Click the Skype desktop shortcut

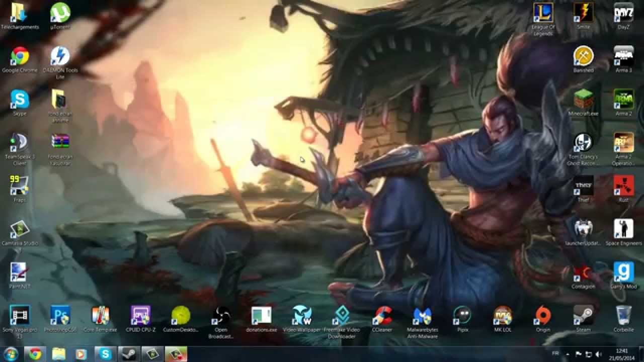(20, 103)
